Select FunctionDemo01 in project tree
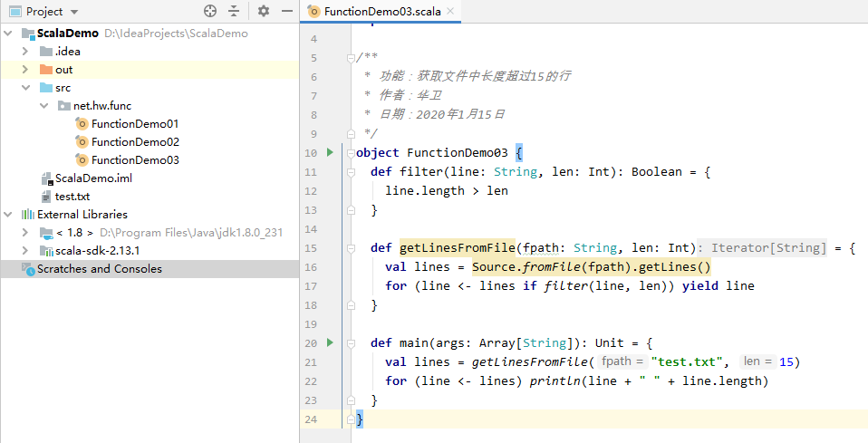The image size is (868, 443). 135,123
